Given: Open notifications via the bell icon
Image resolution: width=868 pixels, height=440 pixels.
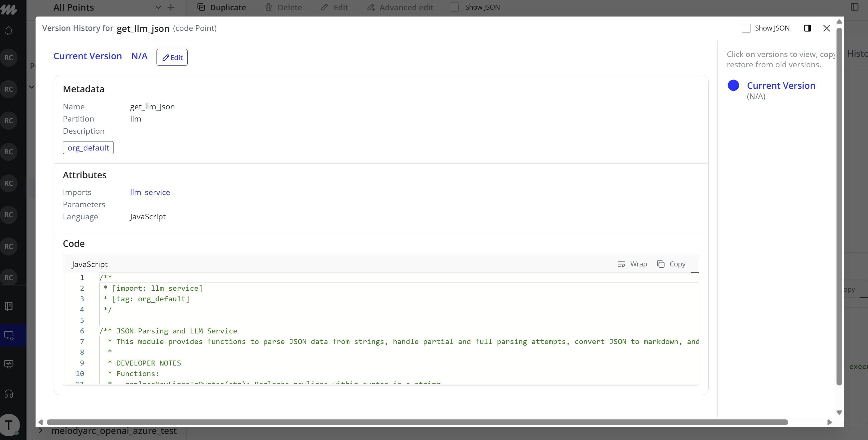Looking at the screenshot, I should tap(8, 31).
